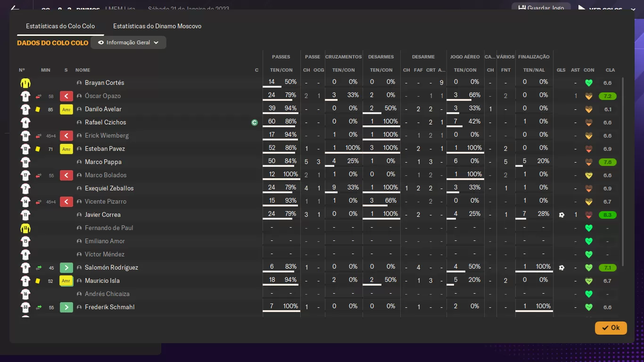
Task: Open Mauricio Isla player profile
Action: click(x=102, y=281)
